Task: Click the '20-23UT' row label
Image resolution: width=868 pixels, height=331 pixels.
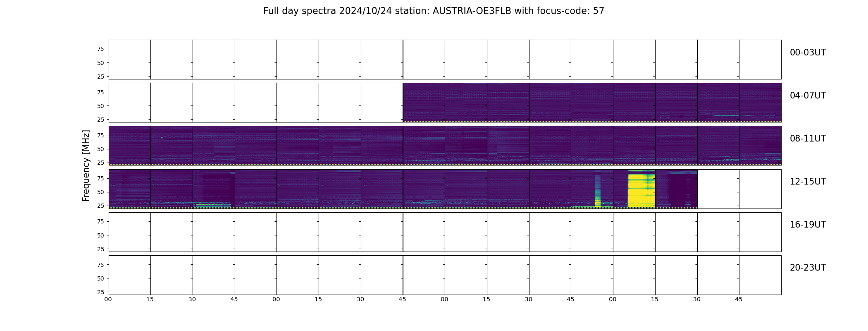Action: [808, 268]
